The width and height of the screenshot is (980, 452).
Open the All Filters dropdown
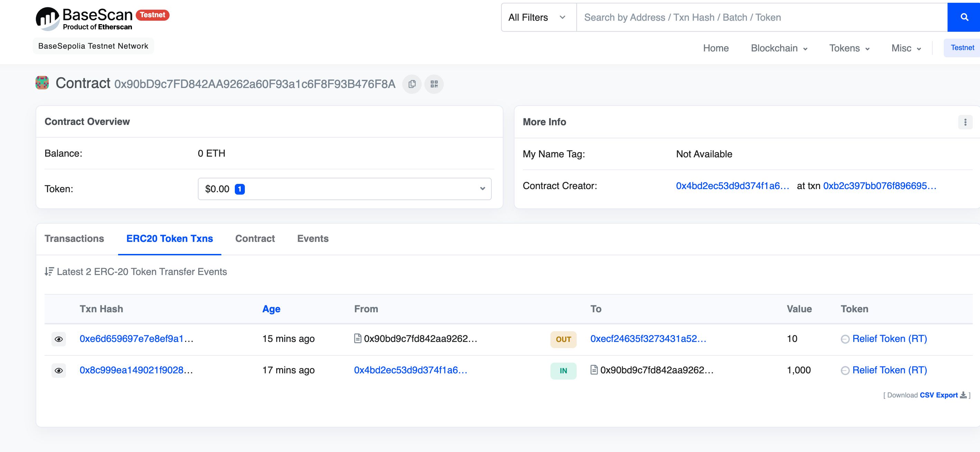pos(539,18)
